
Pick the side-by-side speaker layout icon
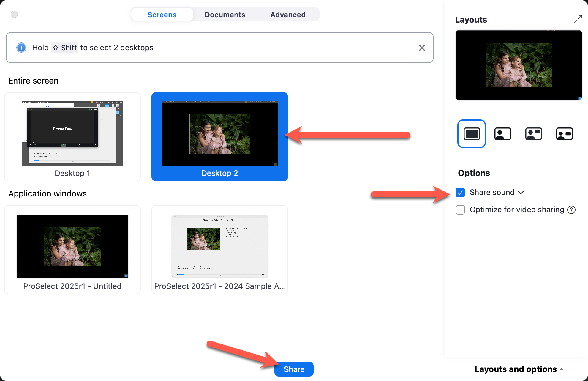[564, 134]
